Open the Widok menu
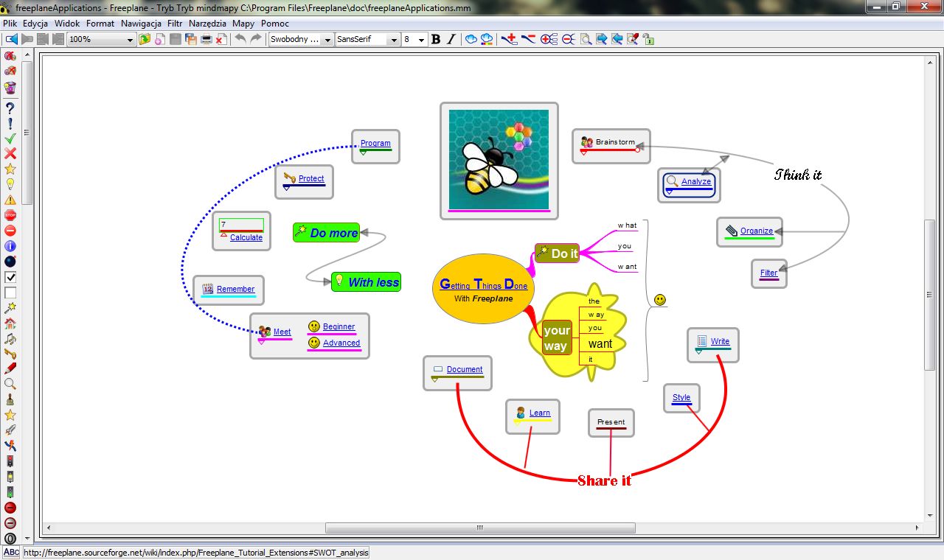944x560 pixels. click(67, 24)
